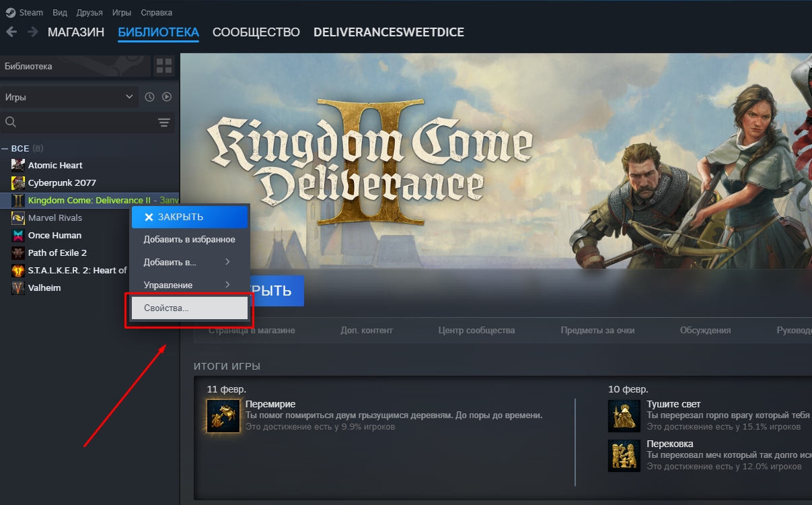Viewport: 812px width, 505px height.
Task: Select the Atomic Heart game icon
Action: click(18, 165)
